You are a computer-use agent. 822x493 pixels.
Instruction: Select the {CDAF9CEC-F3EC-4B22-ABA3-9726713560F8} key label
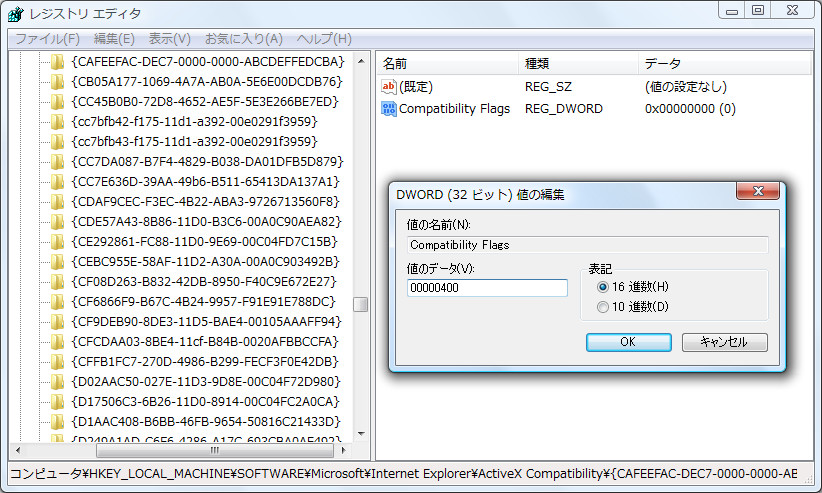point(206,202)
